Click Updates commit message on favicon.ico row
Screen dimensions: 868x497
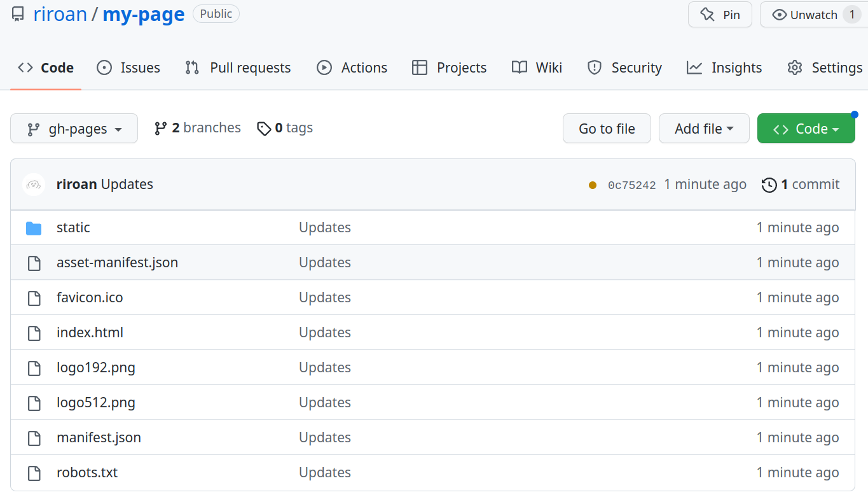pos(325,297)
